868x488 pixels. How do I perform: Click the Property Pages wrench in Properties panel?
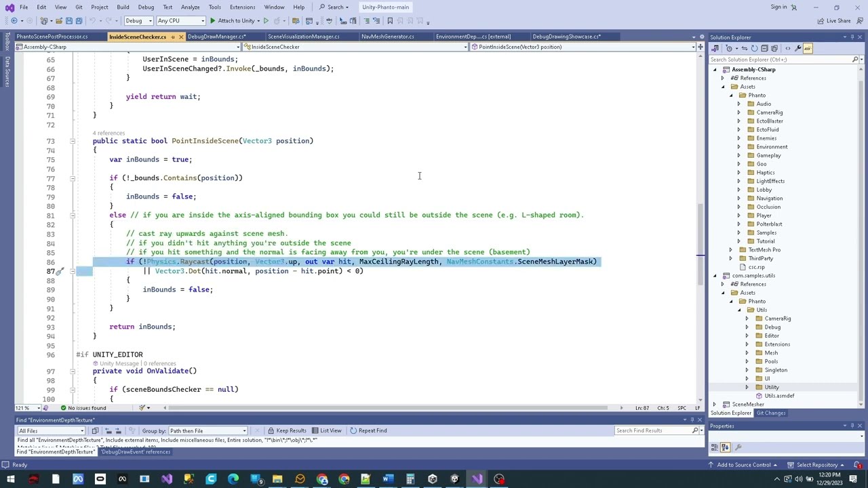(x=738, y=447)
